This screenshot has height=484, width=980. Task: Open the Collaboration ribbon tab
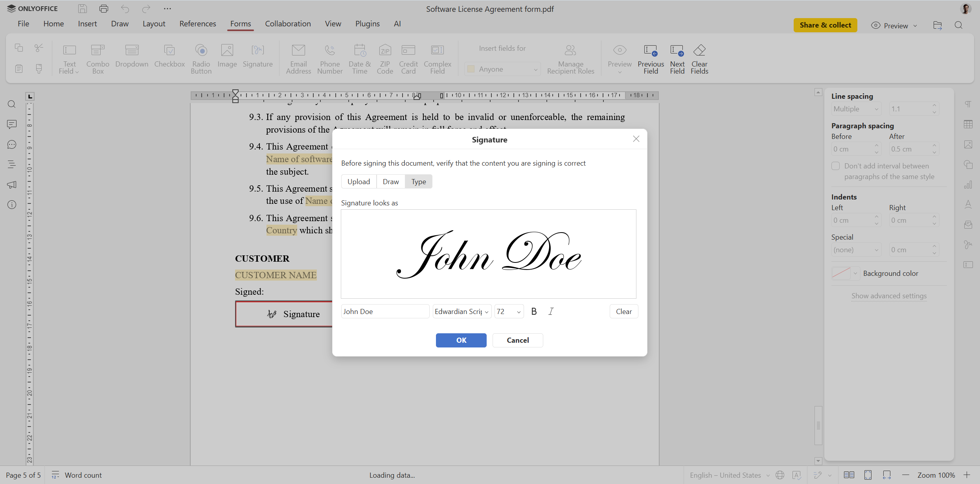pyautogui.click(x=288, y=24)
